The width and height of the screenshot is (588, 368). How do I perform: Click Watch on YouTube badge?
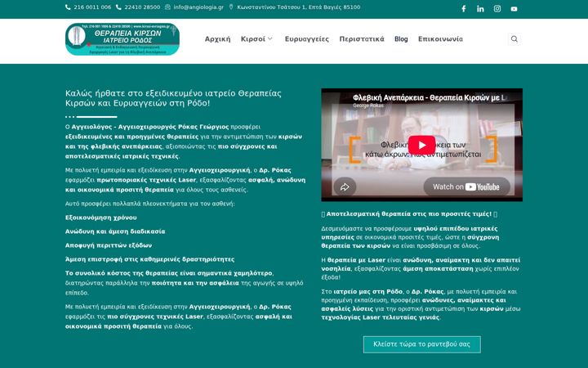coord(466,186)
